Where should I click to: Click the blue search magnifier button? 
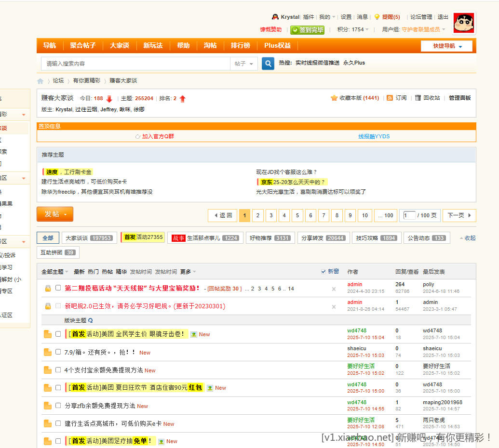268,64
